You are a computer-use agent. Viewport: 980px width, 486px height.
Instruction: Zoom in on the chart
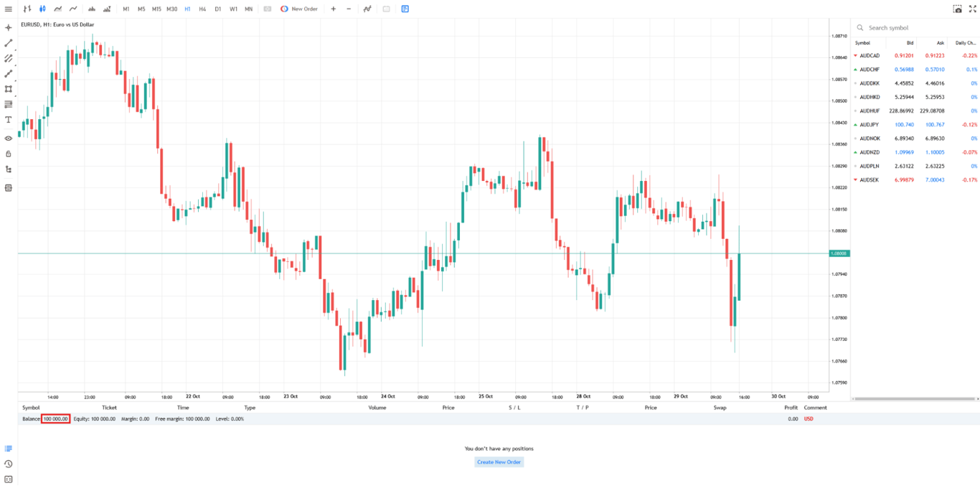coord(333,9)
